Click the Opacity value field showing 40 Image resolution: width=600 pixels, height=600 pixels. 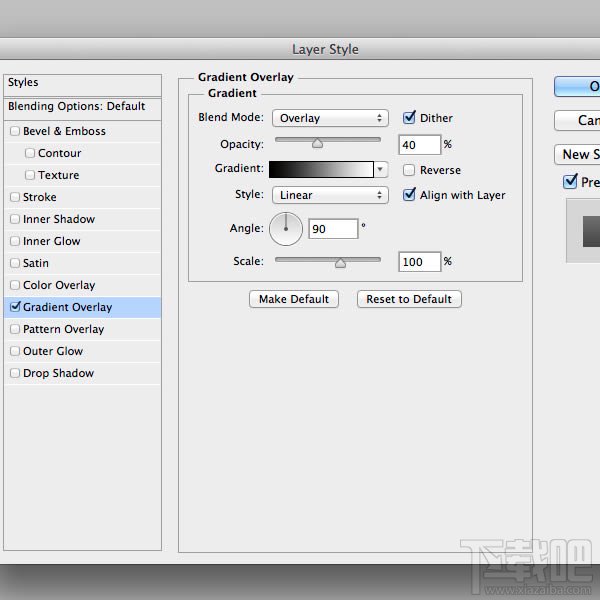tap(419, 145)
